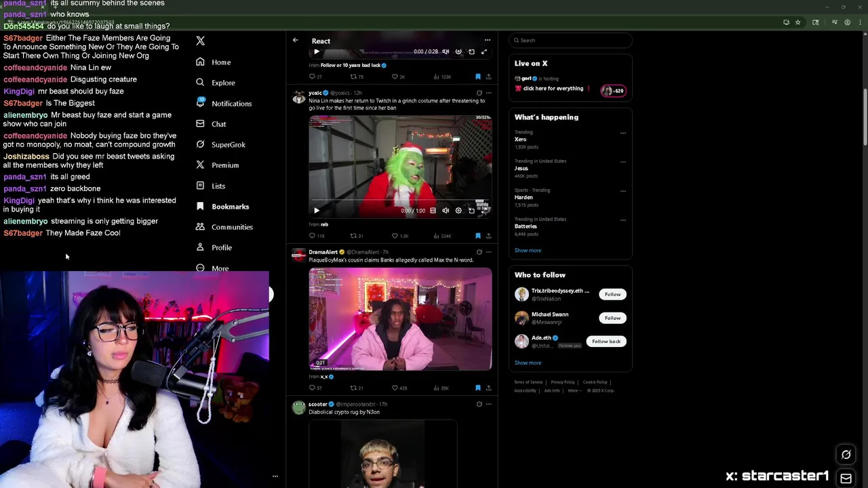Open Premium in the sidebar
Image resolution: width=868 pixels, height=488 pixels.
(x=217, y=165)
